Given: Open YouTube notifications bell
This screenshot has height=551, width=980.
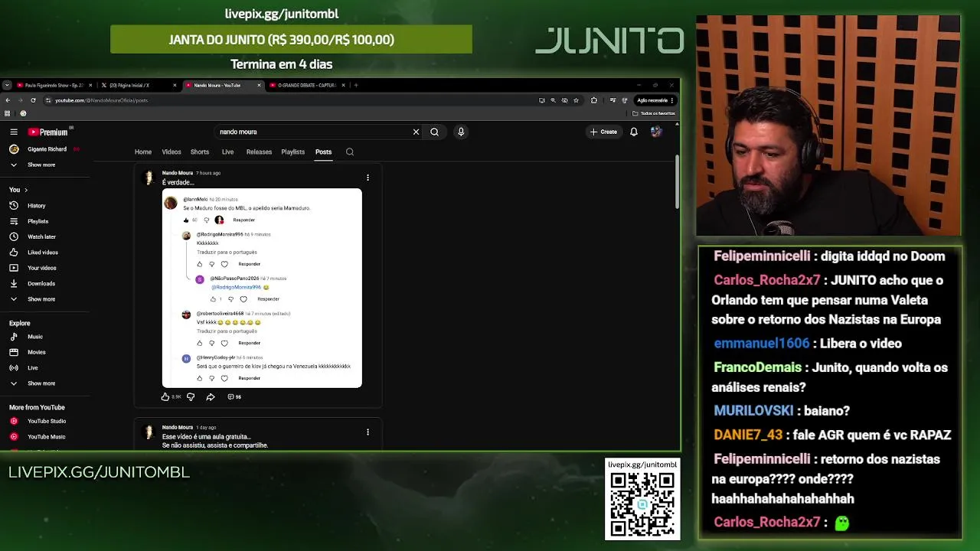Looking at the screenshot, I should click(634, 132).
